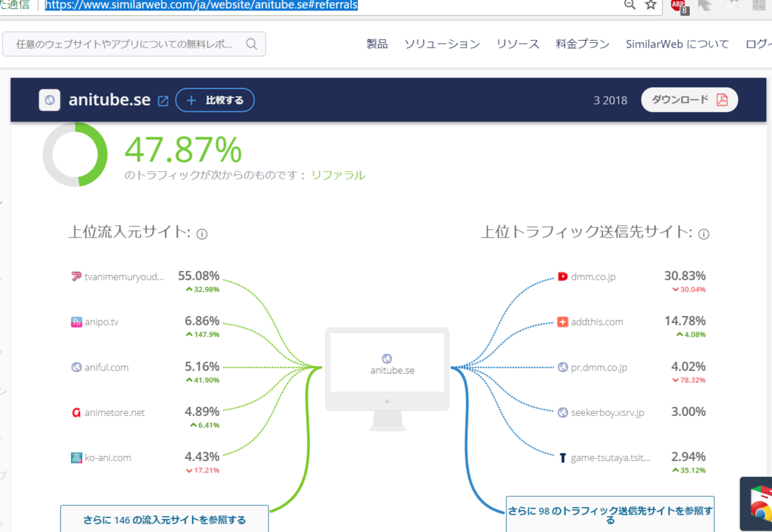Click the tvanimemuryoud favicon
The image size is (772, 532).
(x=76, y=277)
